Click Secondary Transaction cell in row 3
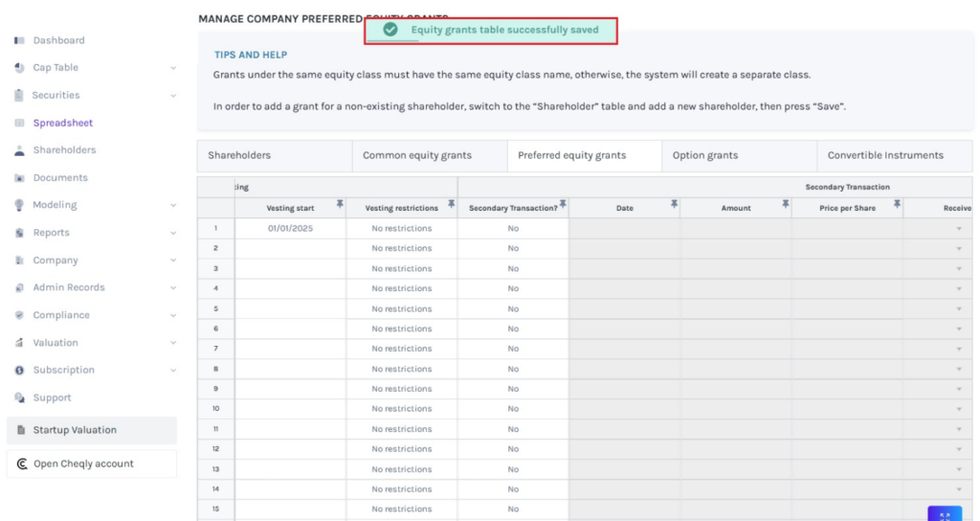 click(513, 269)
